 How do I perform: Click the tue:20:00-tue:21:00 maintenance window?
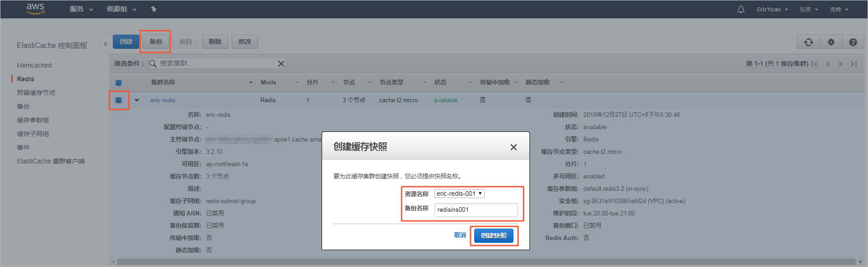(x=609, y=213)
